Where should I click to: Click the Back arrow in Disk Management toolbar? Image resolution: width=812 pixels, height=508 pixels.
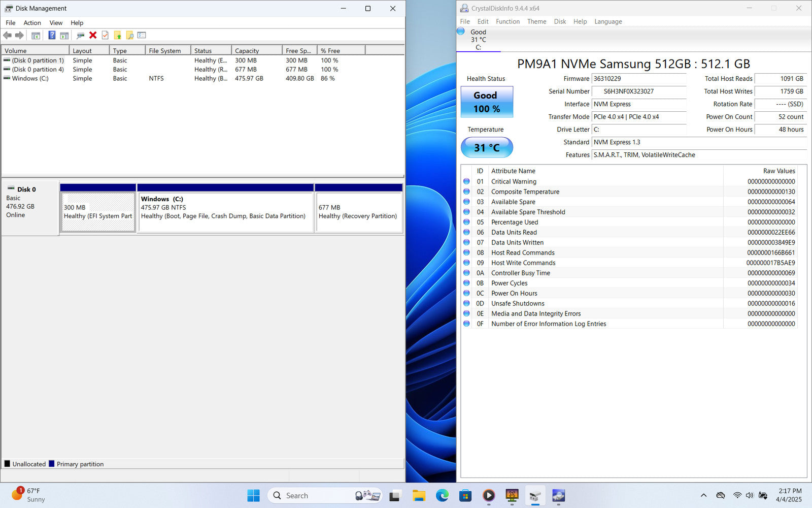click(7, 35)
